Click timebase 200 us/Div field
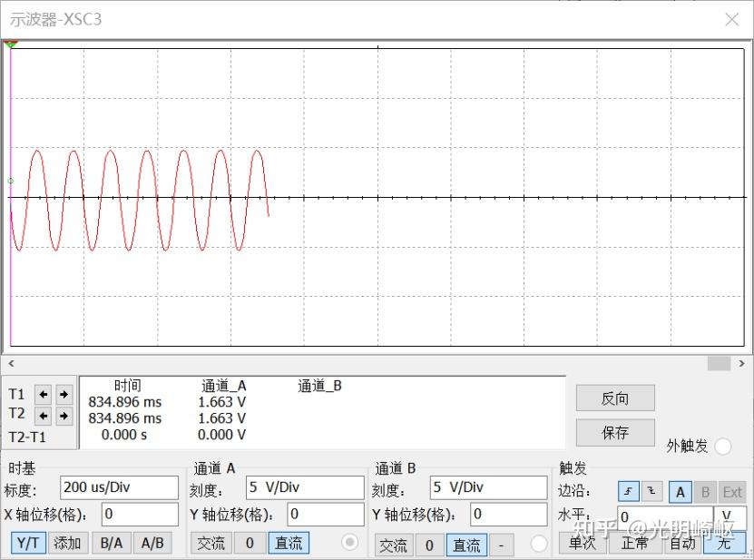The width and height of the screenshot is (754, 560). pos(119,487)
